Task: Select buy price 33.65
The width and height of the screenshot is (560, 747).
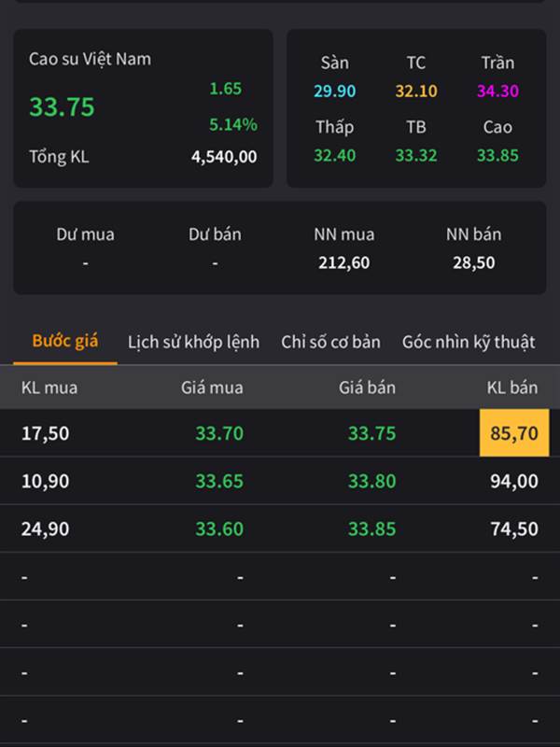Action: [x=219, y=481]
